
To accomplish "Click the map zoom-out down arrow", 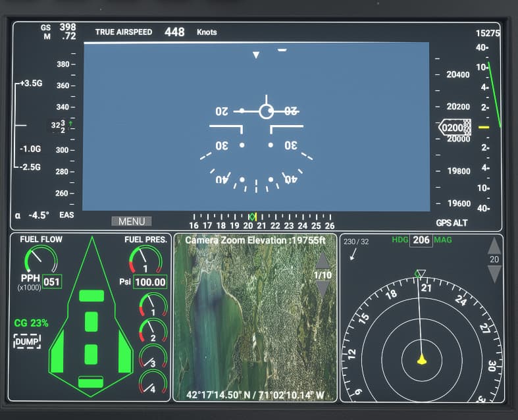I will 322,288.
